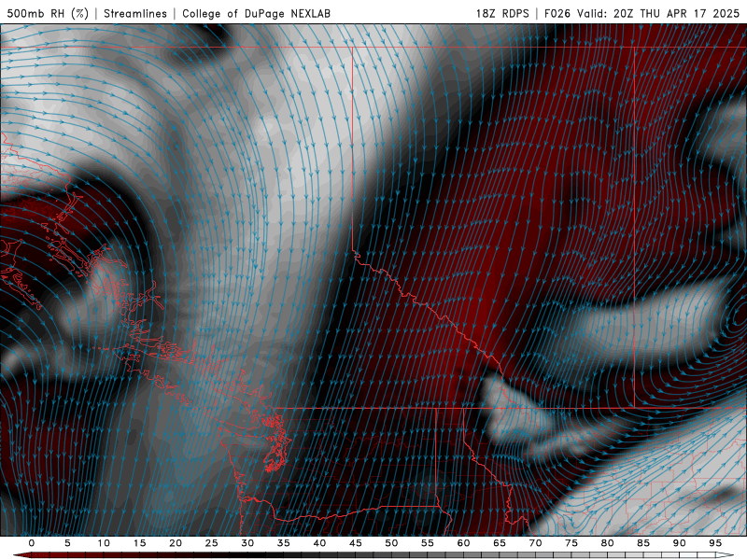Click the "40" value on the color scale
Viewport: 747px width, 560px height.
pyautogui.click(x=319, y=543)
